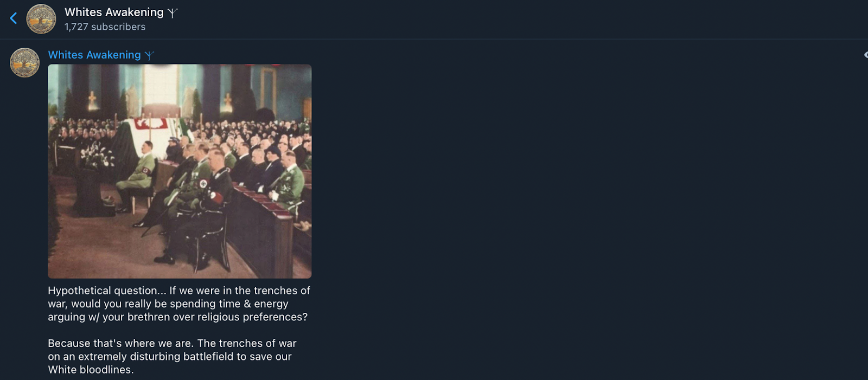The width and height of the screenshot is (868, 380).
Task: Open the attached photo in the message
Action: coord(180,171)
